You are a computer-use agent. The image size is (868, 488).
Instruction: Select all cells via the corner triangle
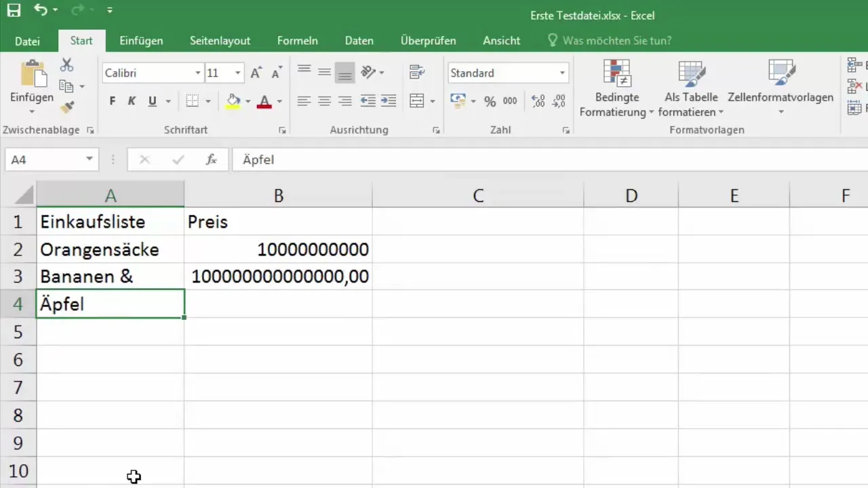(x=24, y=196)
